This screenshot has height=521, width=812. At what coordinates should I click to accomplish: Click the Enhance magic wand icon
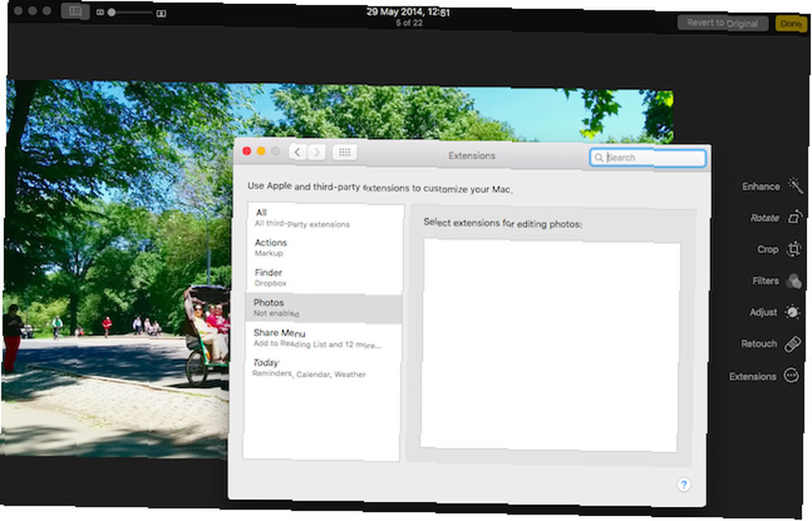coord(795,185)
